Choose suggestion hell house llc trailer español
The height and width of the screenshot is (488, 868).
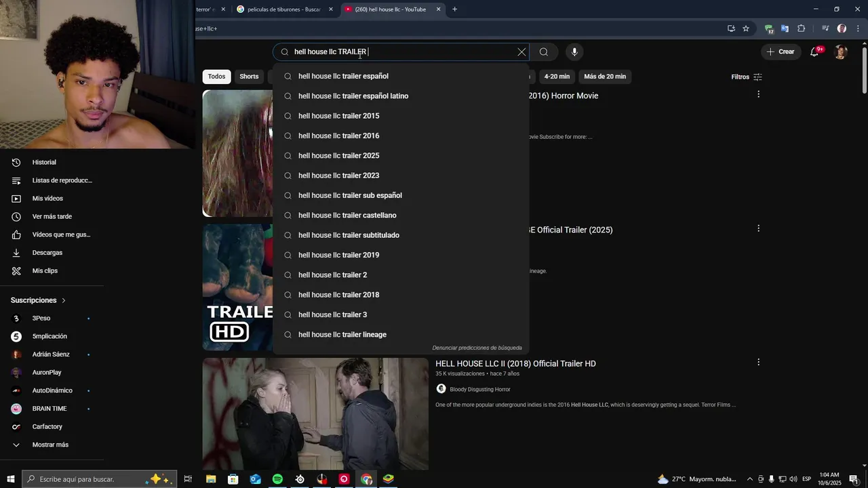pyautogui.click(x=401, y=76)
